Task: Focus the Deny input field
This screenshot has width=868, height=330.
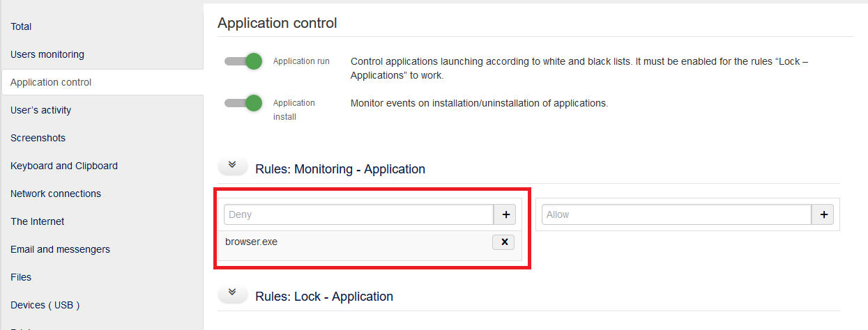Action: point(358,215)
